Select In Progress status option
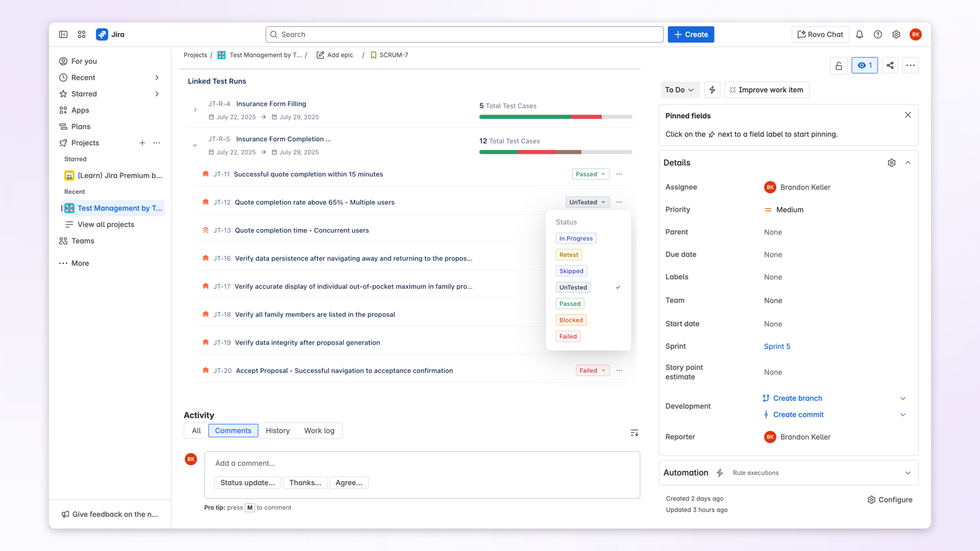980x551 pixels. pyautogui.click(x=576, y=238)
